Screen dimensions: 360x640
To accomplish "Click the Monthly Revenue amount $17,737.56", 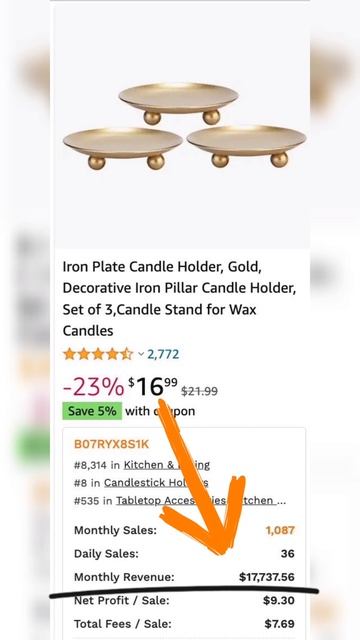I will tap(267, 577).
